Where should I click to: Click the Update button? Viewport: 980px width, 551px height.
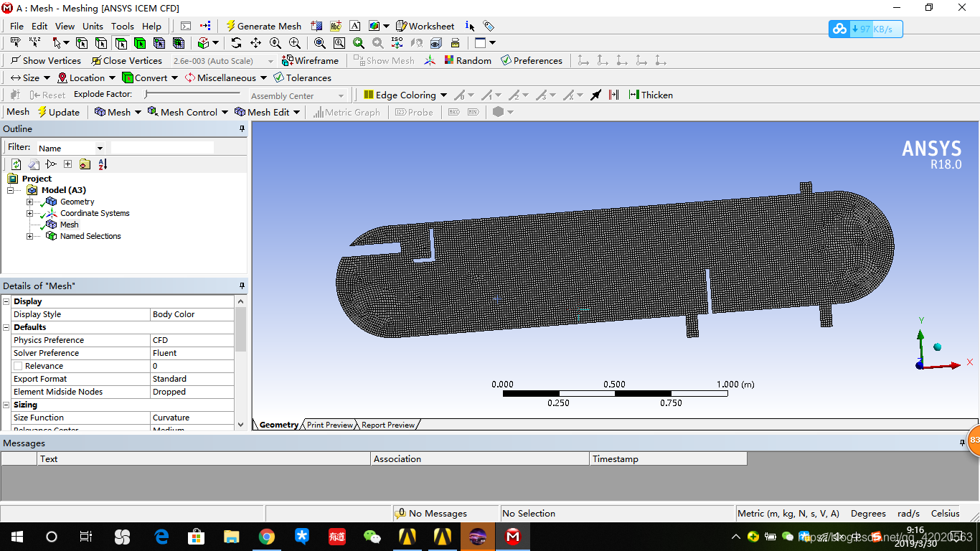point(58,112)
